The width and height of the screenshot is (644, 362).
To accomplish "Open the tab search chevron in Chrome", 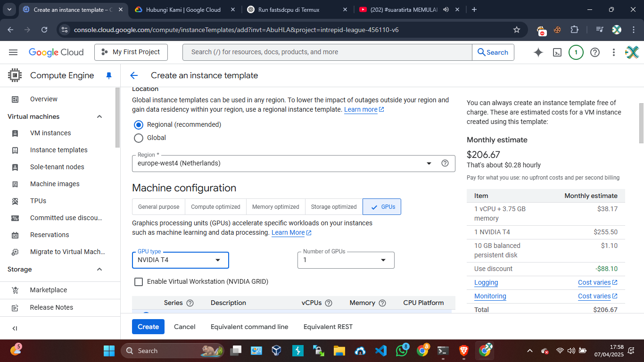I will tap(10, 9).
